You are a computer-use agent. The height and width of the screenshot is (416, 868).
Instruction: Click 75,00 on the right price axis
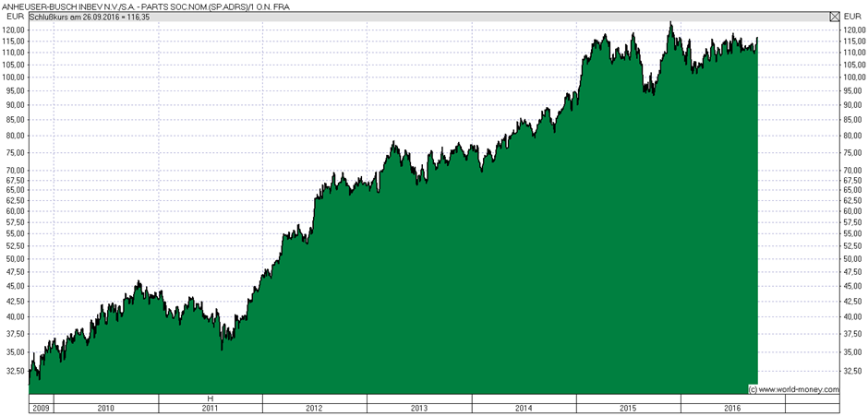[852, 153]
